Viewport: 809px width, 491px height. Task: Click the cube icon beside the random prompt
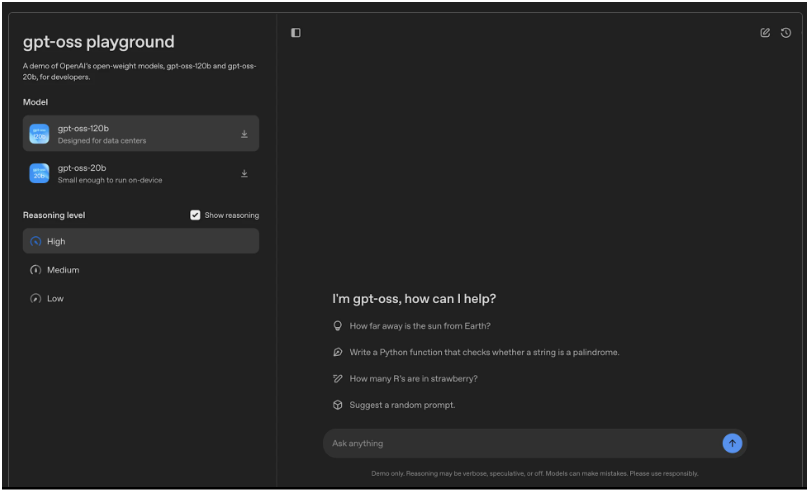pyautogui.click(x=337, y=405)
